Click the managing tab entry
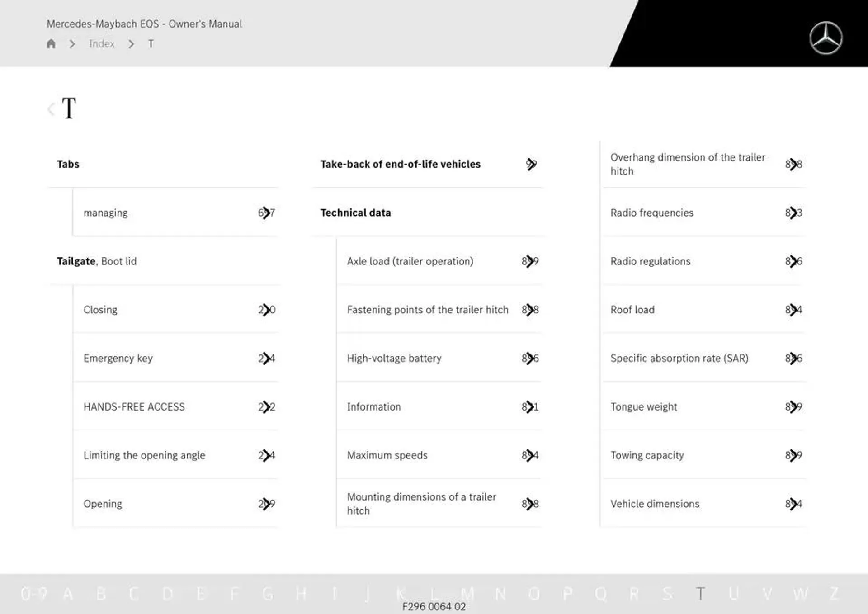 (106, 212)
